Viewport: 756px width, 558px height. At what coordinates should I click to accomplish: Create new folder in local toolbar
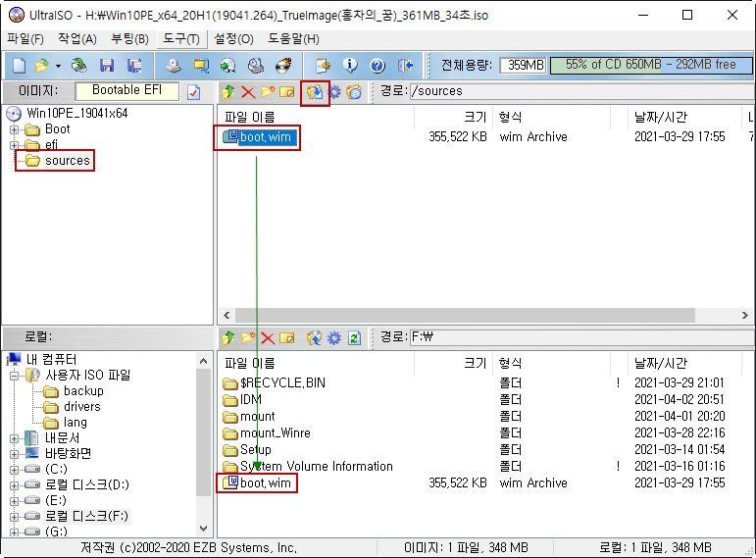[x=248, y=337]
